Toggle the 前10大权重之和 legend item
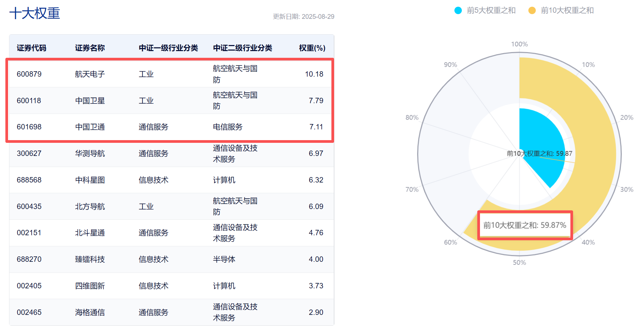The image size is (644, 330). [561, 10]
